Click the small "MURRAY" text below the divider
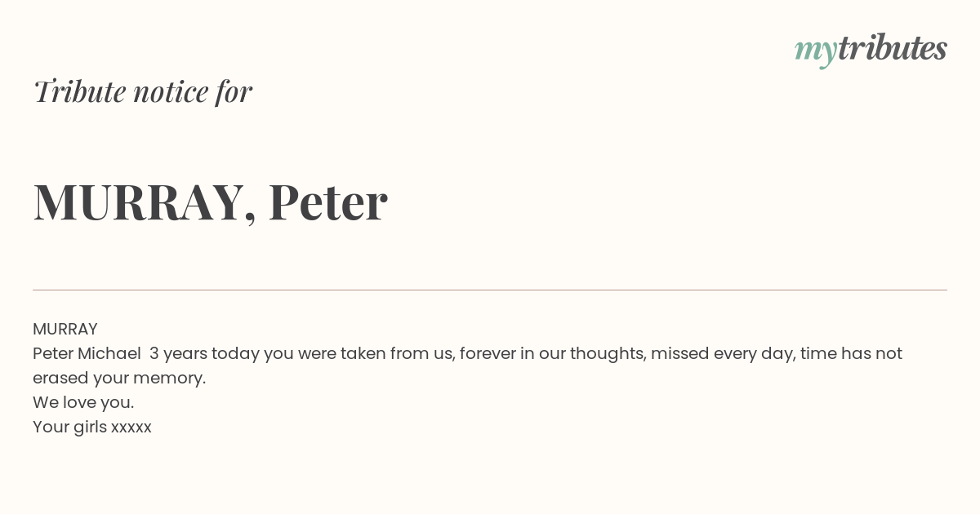 pyautogui.click(x=65, y=329)
